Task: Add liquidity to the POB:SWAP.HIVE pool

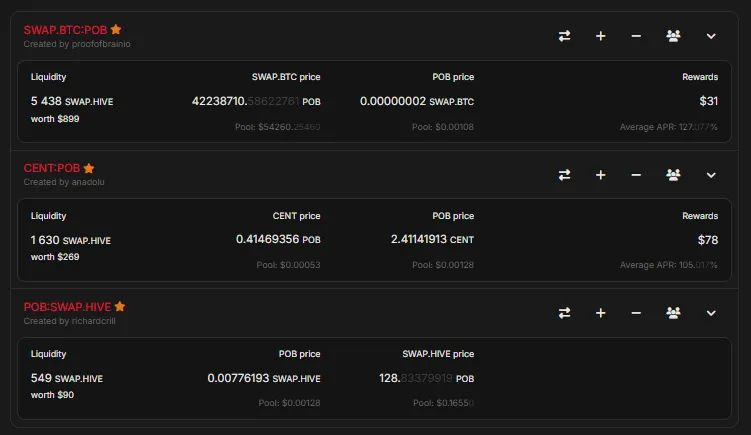Action: click(601, 313)
